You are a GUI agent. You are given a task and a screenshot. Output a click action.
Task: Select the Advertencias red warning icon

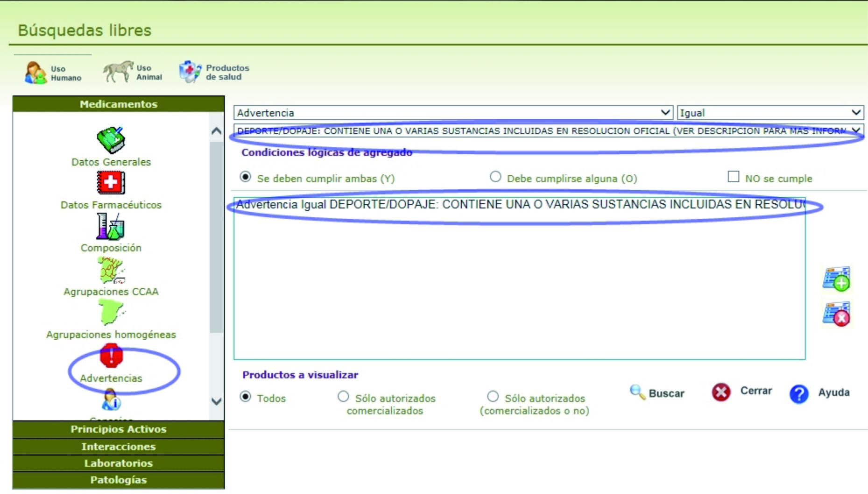[111, 356]
